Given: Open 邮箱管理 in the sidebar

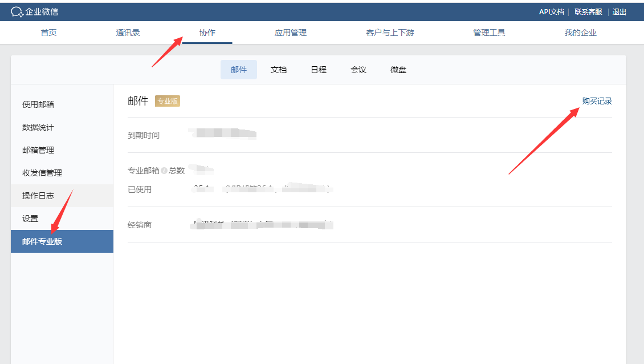Looking at the screenshot, I should click(38, 150).
